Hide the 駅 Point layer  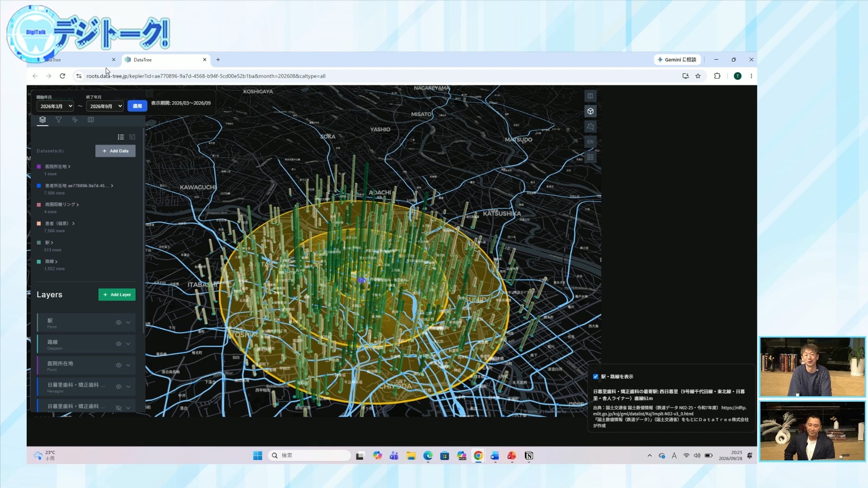118,323
